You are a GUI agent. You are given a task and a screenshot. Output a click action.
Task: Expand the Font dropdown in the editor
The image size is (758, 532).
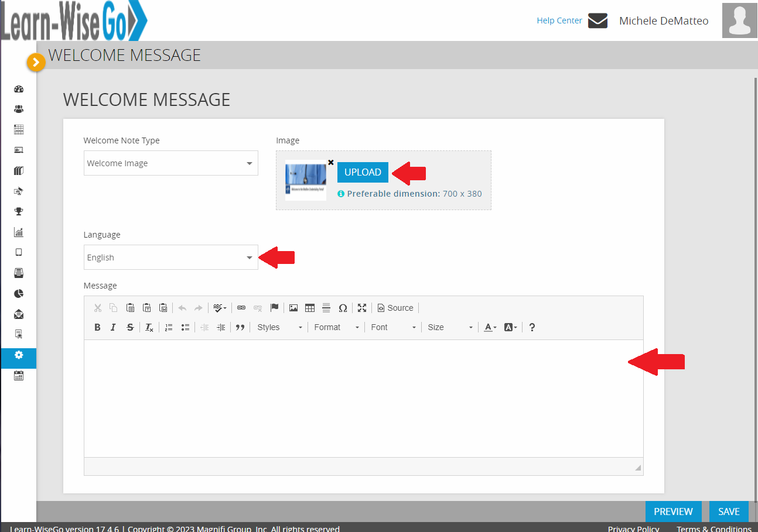pyautogui.click(x=393, y=327)
